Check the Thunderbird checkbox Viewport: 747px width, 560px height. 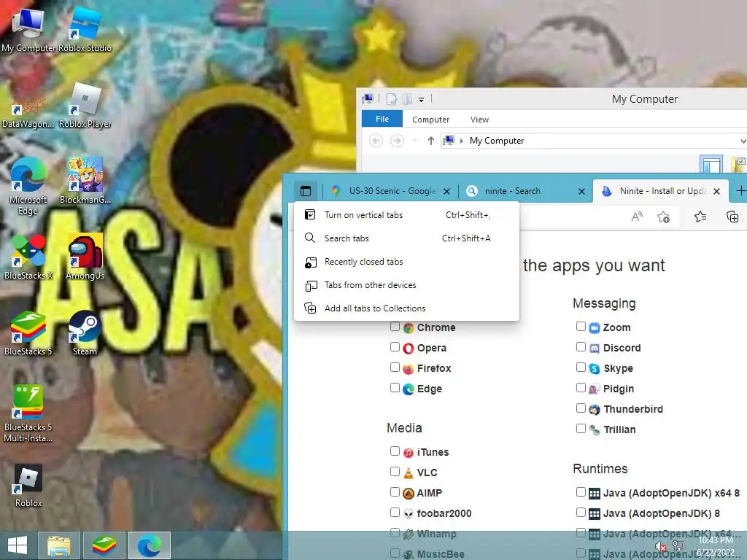[581, 408]
